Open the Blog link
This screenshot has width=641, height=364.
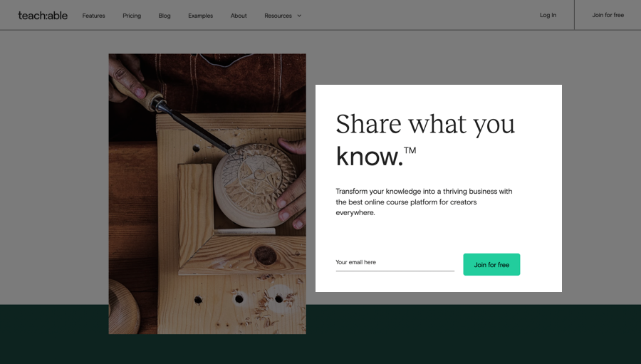coord(165,16)
